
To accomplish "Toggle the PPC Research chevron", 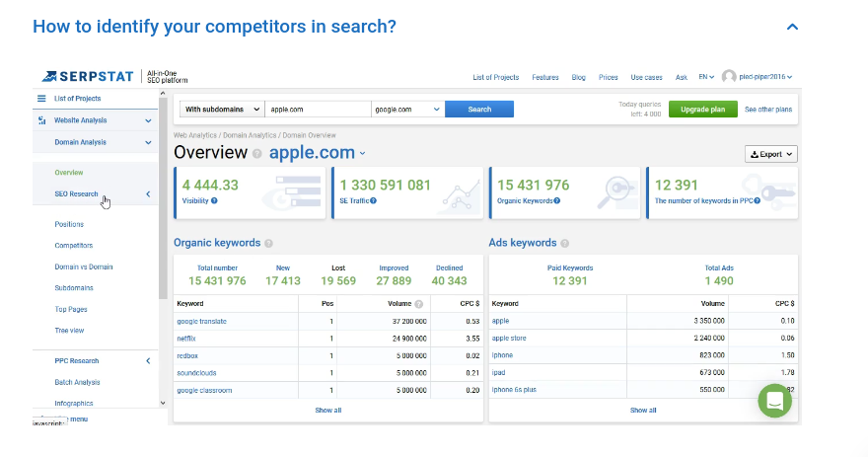I will tap(148, 360).
